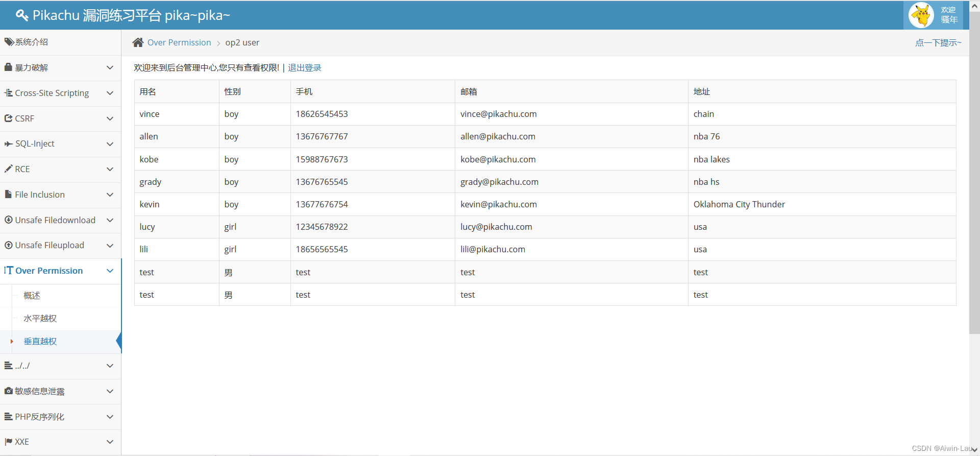Expand the SQL-Inject menu chevron
The width and height of the screenshot is (980, 456).
(x=110, y=144)
